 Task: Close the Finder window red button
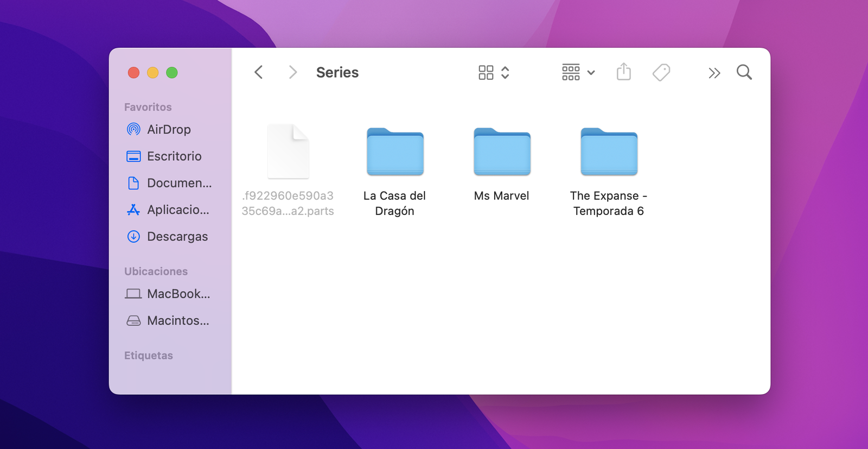point(133,73)
